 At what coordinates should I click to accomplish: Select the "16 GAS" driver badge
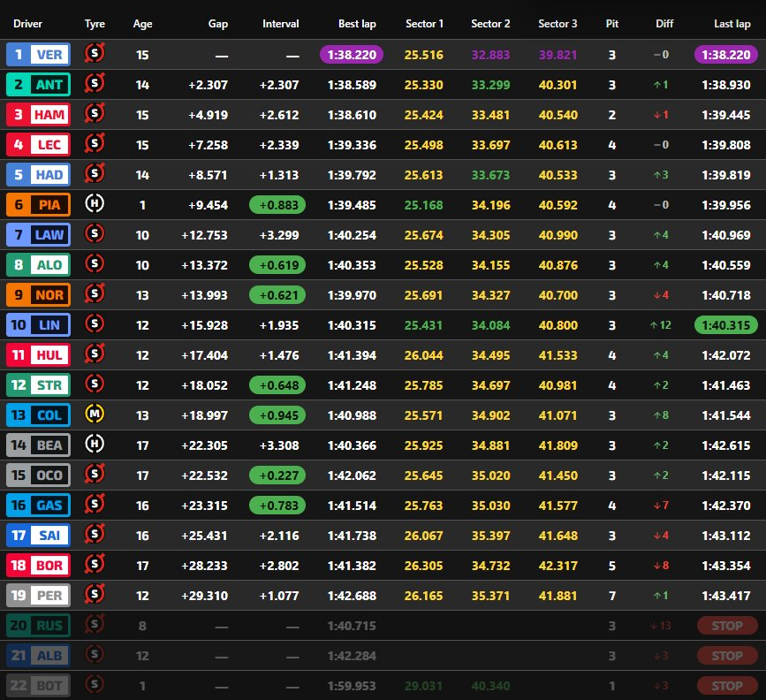pyautogui.click(x=38, y=506)
